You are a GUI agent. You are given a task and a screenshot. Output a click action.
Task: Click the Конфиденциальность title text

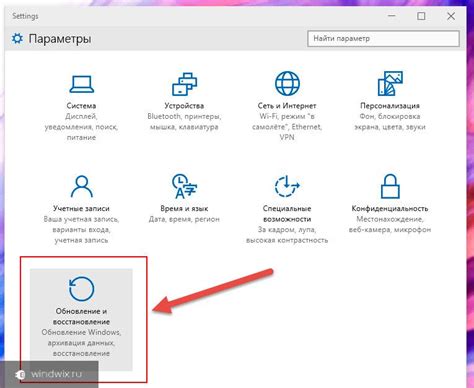(390, 208)
